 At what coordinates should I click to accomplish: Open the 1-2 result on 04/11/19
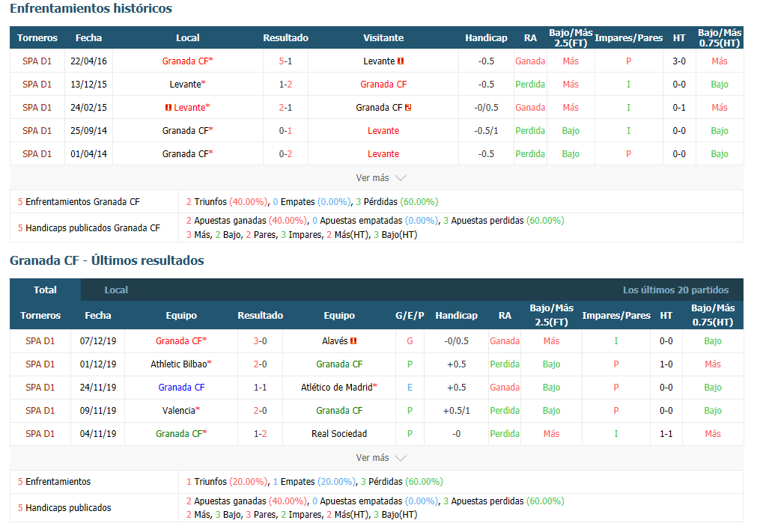pos(261,434)
